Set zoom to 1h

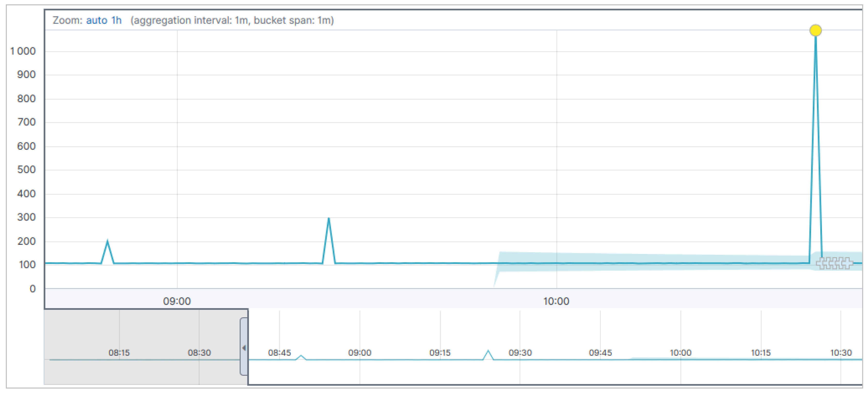coord(116,21)
